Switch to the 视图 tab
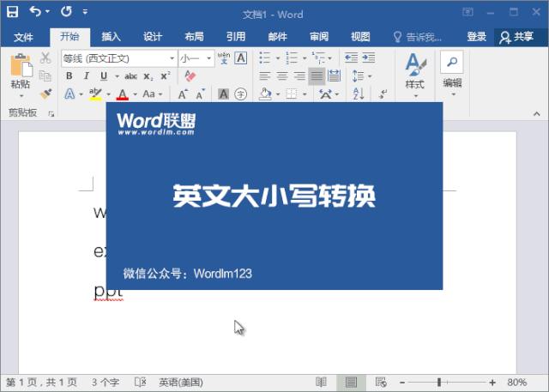549x392 pixels. click(x=360, y=36)
